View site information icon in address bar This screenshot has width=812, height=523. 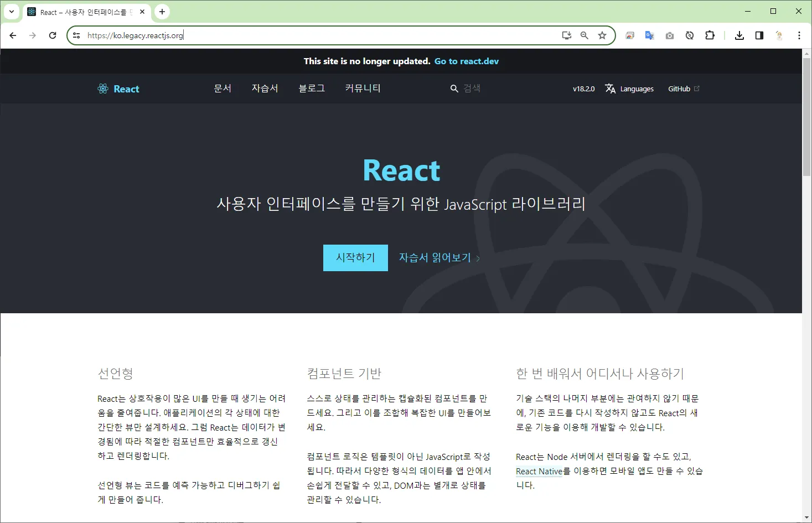76,35
